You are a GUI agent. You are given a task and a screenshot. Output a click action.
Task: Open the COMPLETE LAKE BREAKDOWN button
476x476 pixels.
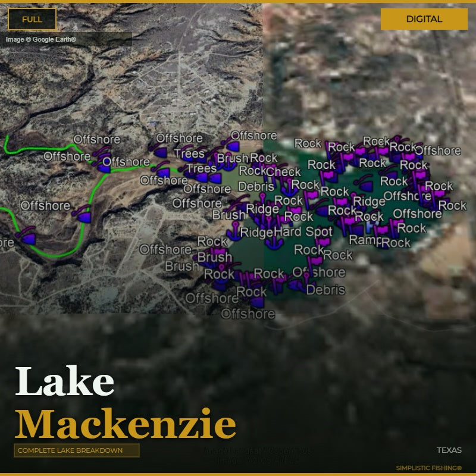click(x=77, y=450)
